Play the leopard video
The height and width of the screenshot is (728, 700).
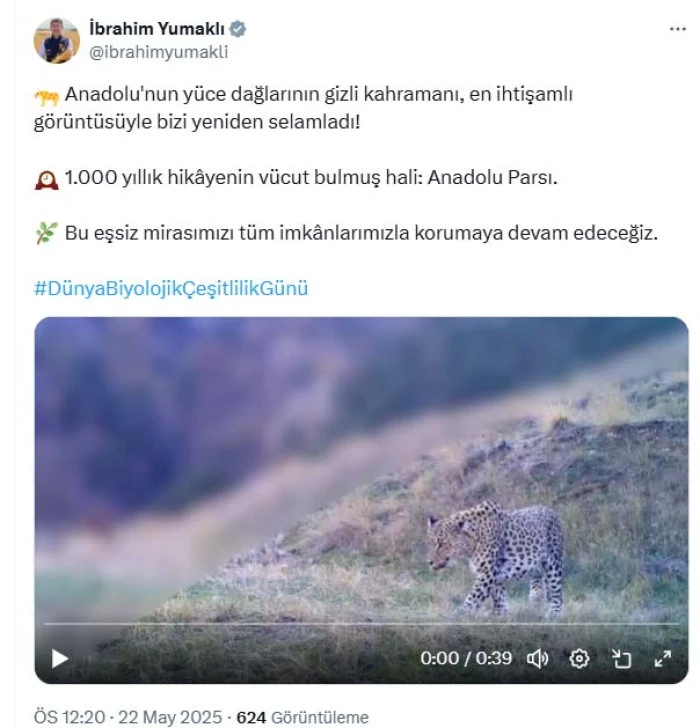coord(59,658)
